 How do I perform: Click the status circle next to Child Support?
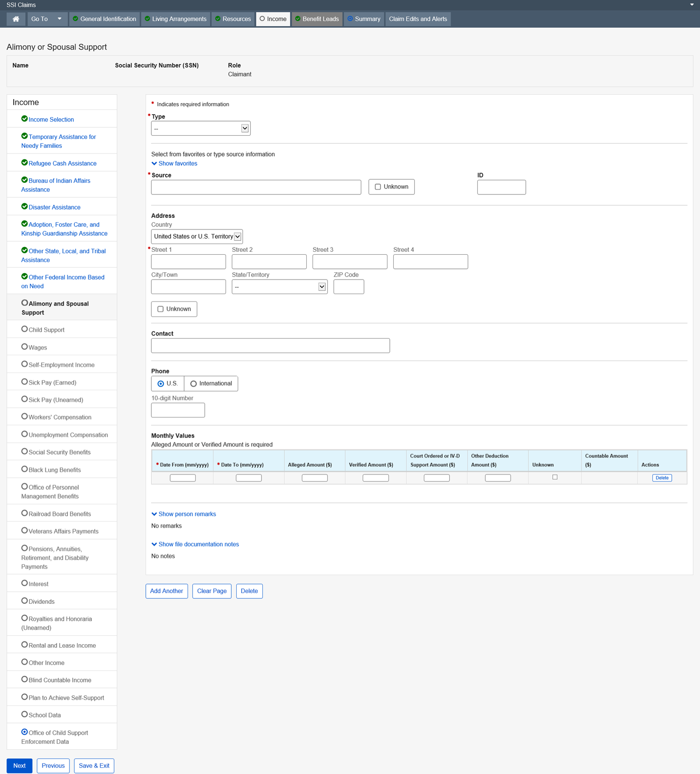[x=24, y=329]
